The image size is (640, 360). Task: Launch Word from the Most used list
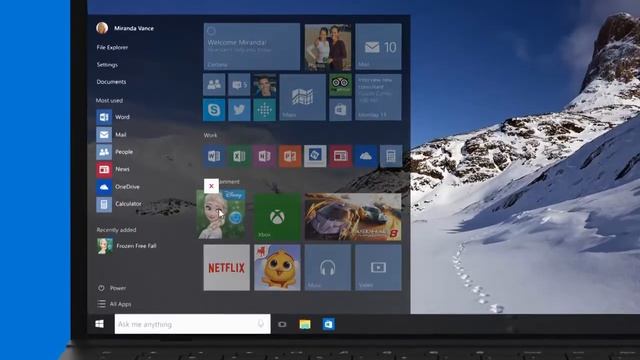click(113, 117)
